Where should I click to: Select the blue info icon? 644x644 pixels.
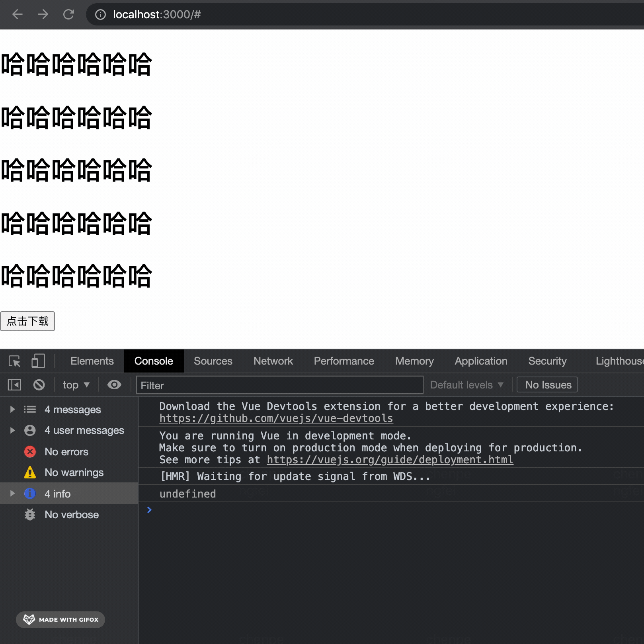[x=30, y=494]
